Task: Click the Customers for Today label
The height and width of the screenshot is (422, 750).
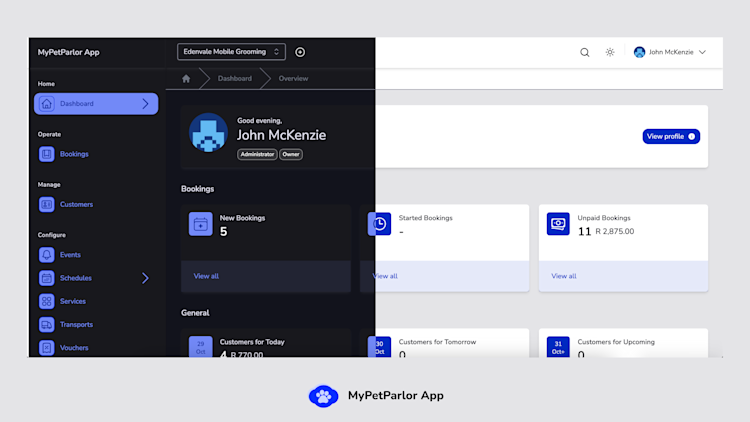Action: tap(252, 342)
